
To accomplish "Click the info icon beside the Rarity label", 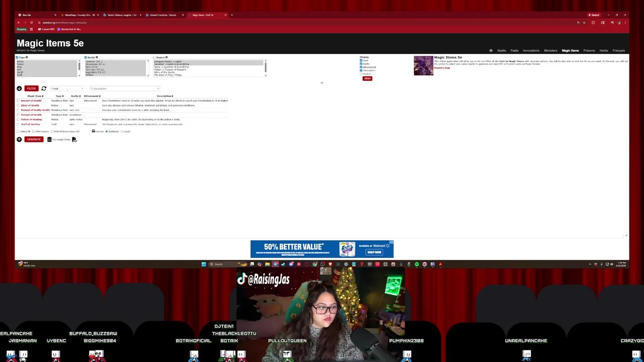I will click(97, 57).
